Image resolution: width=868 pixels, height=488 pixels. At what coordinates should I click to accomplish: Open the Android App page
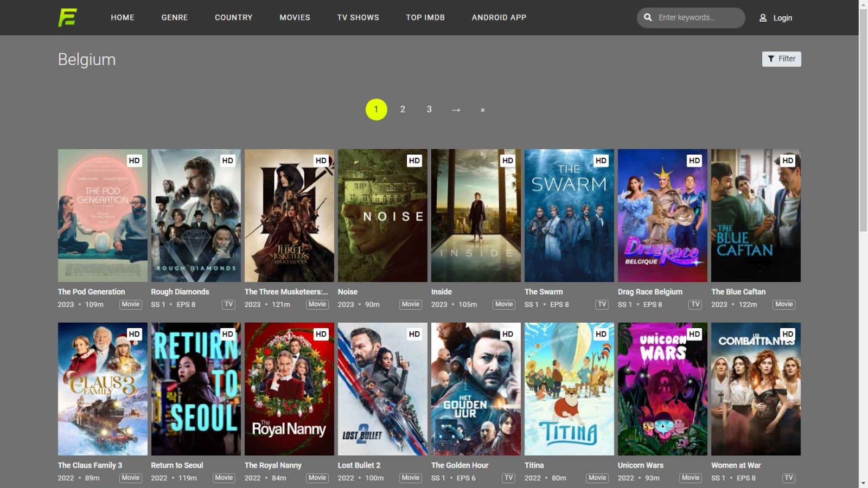[x=499, y=17]
